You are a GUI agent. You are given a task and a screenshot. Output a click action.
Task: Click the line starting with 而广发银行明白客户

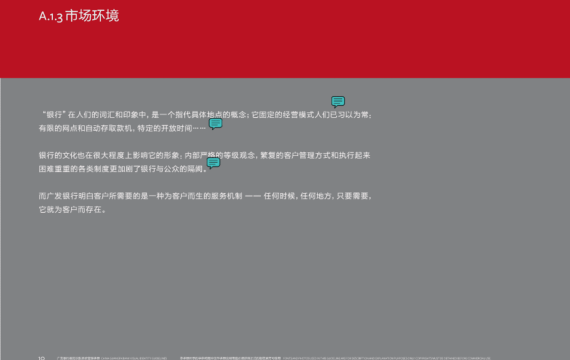point(206,196)
